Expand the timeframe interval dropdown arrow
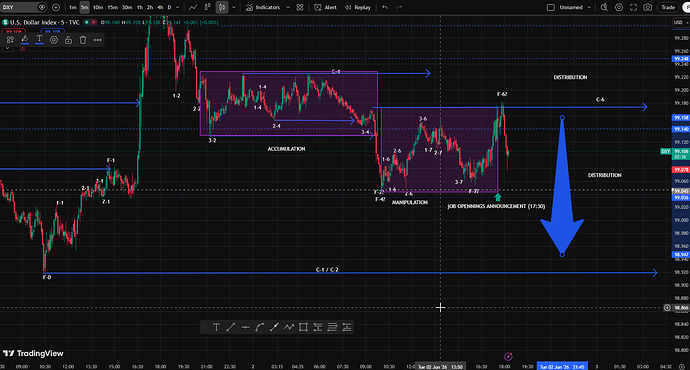The height and width of the screenshot is (370, 690). (x=178, y=7)
